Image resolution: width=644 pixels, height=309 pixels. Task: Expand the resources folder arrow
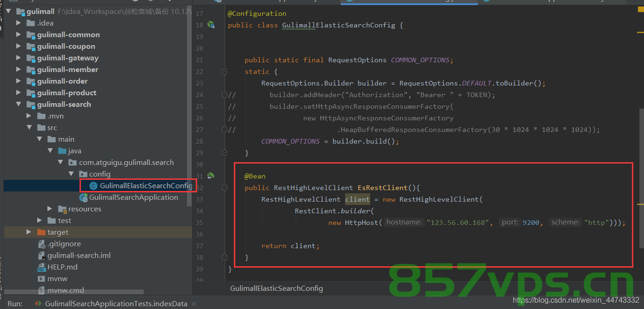click(x=50, y=209)
